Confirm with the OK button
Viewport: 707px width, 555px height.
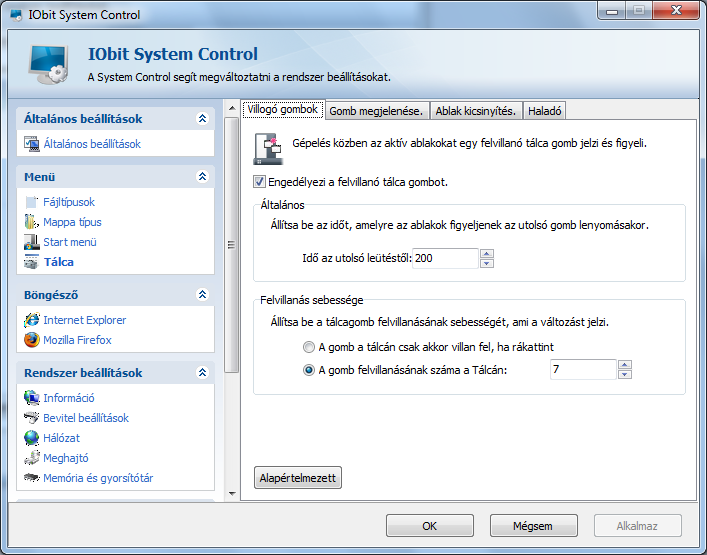(430, 526)
